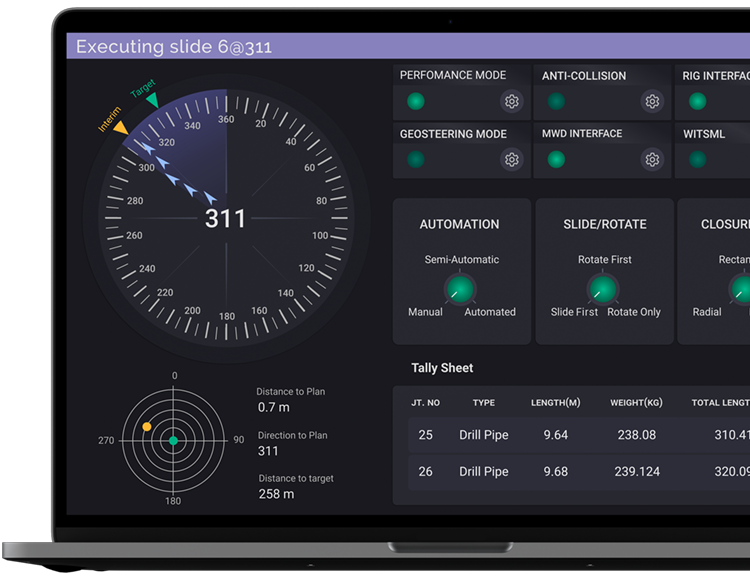Select Automated automation mode
The width and height of the screenshot is (750, 586).
click(x=490, y=312)
